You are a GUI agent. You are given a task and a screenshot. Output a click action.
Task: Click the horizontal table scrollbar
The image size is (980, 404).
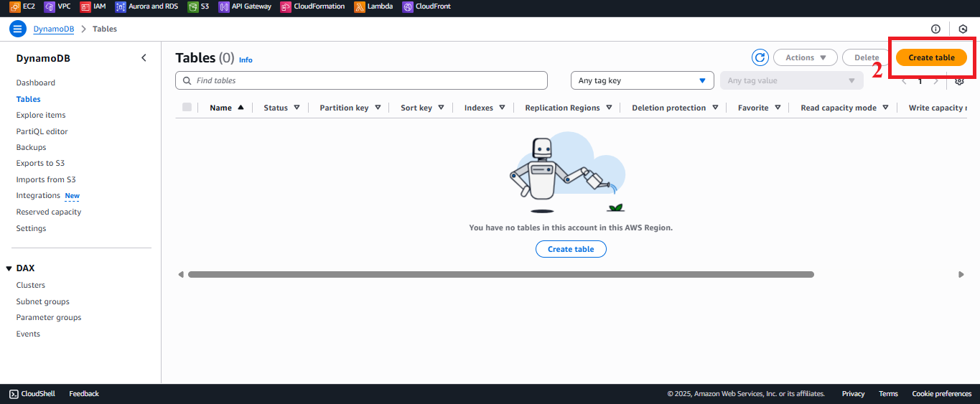click(x=500, y=274)
